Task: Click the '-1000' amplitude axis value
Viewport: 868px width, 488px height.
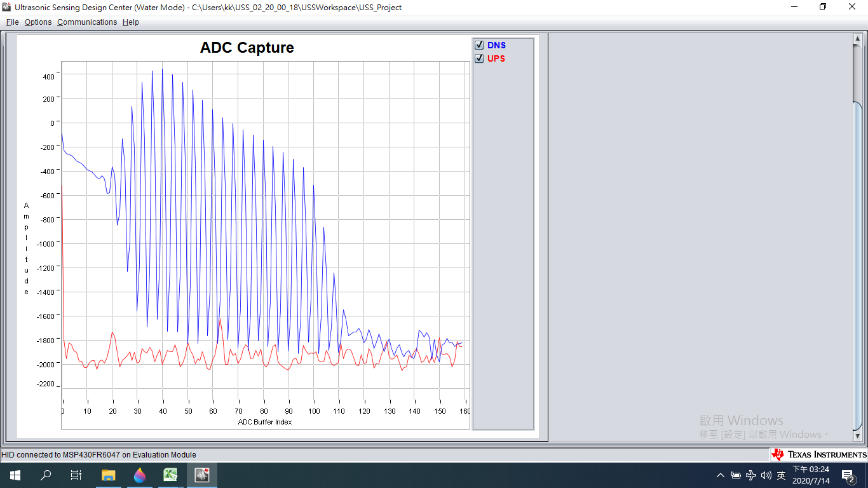Action: [x=44, y=244]
